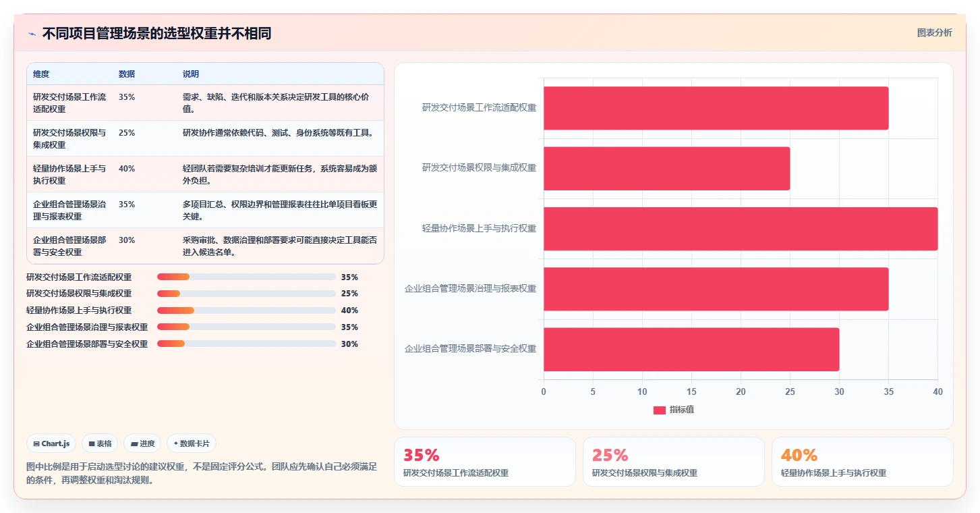Select the 表格 tag chip
Image resolution: width=980 pixels, height=513 pixels.
(x=100, y=443)
